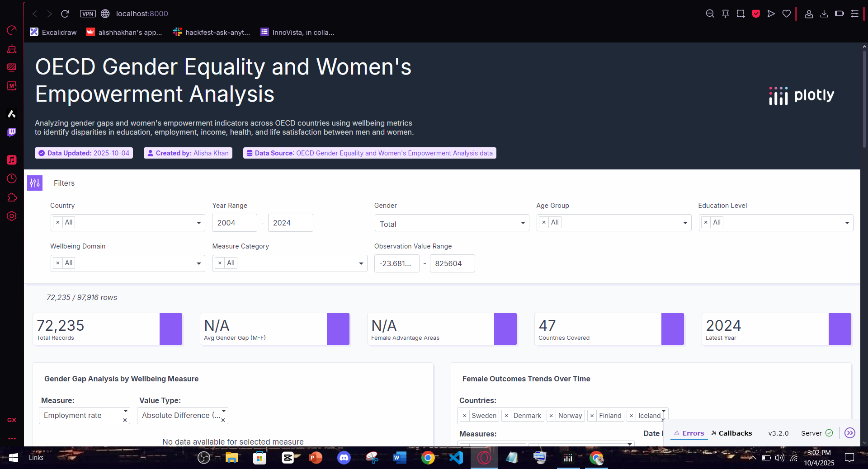This screenshot has width=868, height=469.
Task: Open browsing history from the sidebar clock icon
Action: 11,178
